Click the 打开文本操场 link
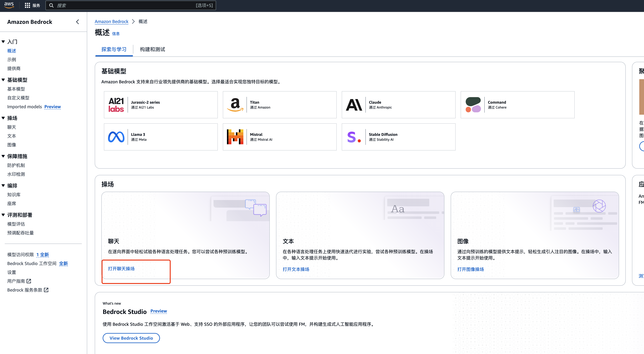644x354 pixels. pyautogui.click(x=296, y=269)
